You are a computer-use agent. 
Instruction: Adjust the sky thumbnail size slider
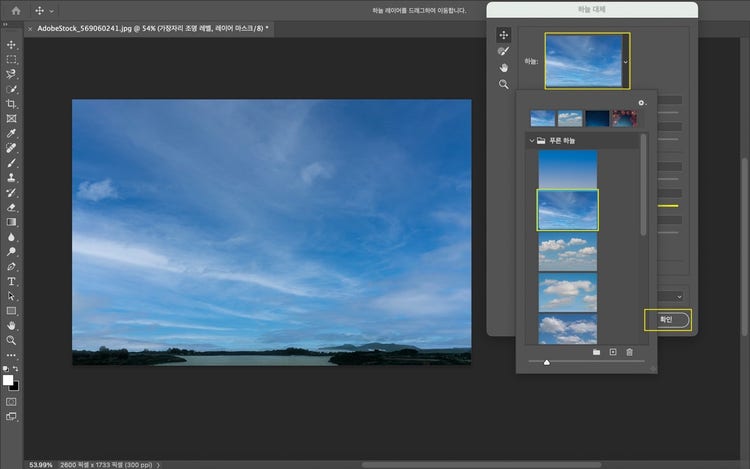point(546,363)
